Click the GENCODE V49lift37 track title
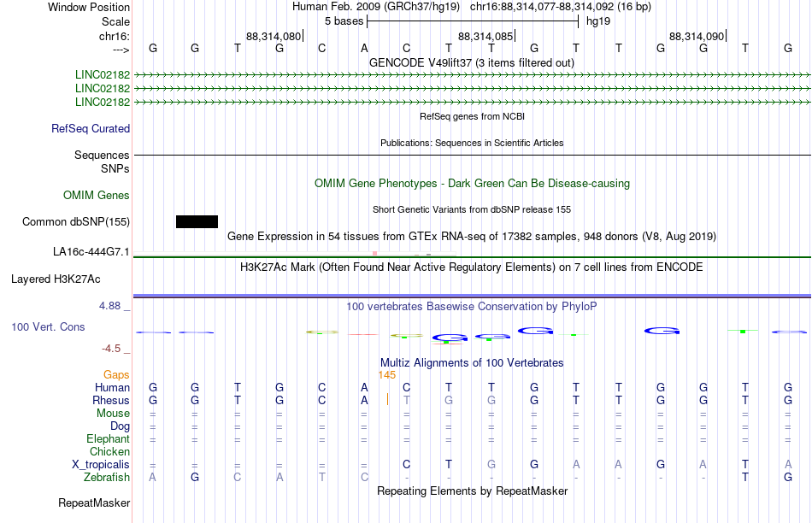 (x=472, y=62)
